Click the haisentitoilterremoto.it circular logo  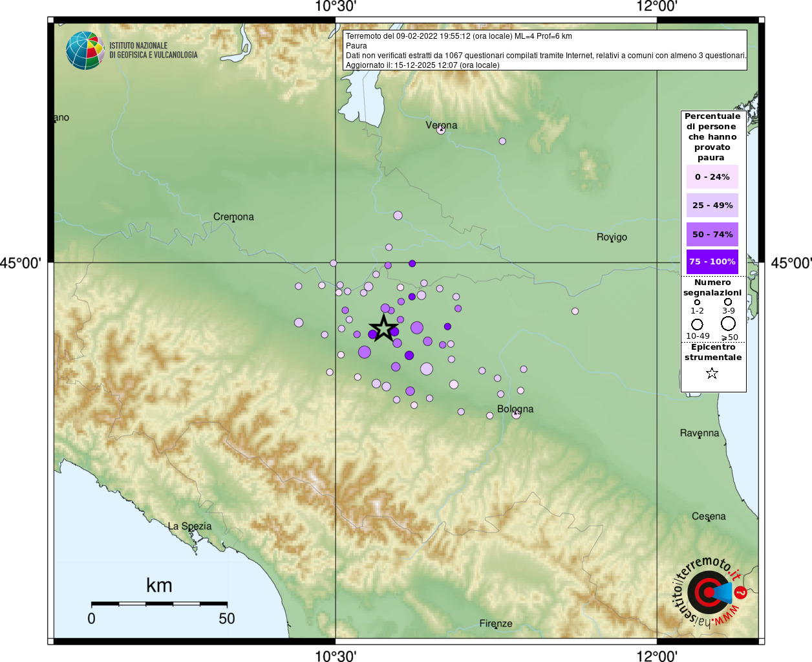pos(710,592)
